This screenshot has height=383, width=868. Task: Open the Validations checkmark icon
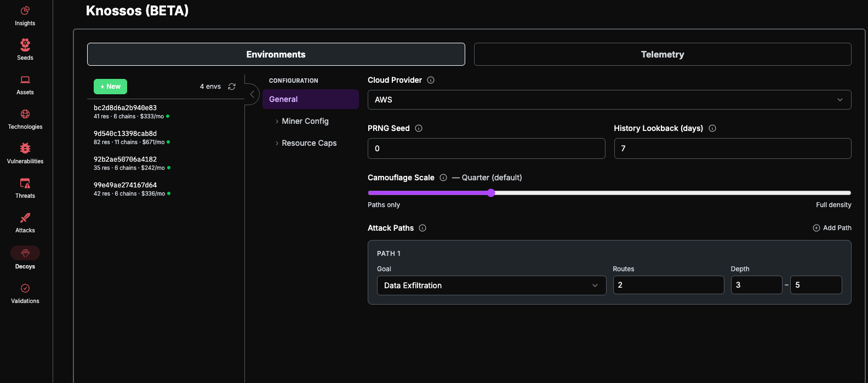coord(25,288)
